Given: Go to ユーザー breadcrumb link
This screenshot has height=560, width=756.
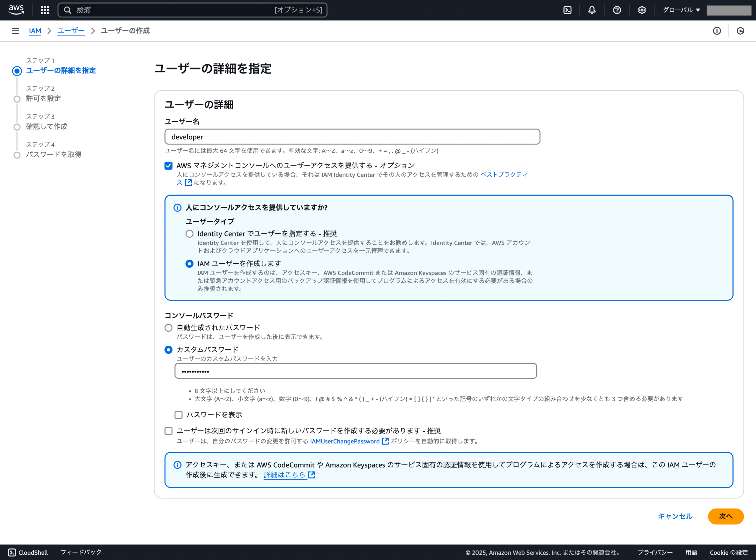Looking at the screenshot, I should point(71,31).
